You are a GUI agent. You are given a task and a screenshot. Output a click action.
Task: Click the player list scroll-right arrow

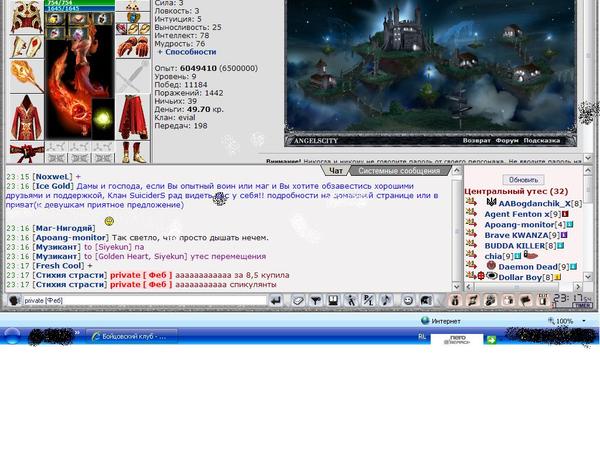(x=578, y=286)
